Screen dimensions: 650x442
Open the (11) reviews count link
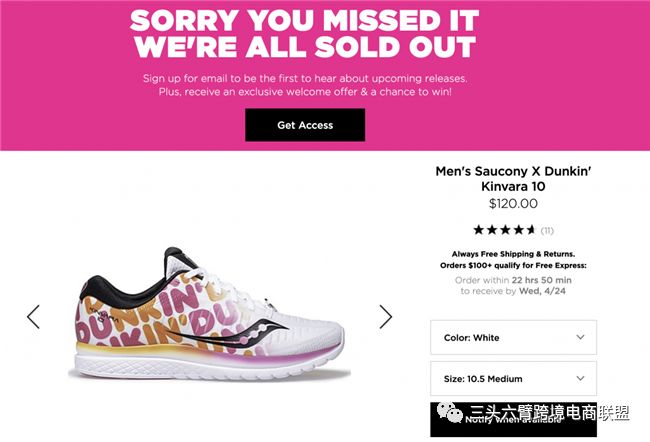547,230
